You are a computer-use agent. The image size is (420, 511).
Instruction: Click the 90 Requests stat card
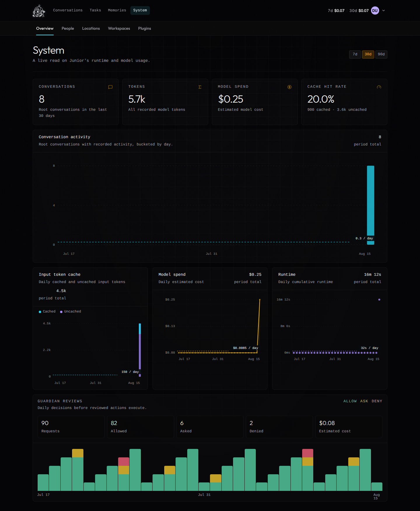click(x=71, y=427)
